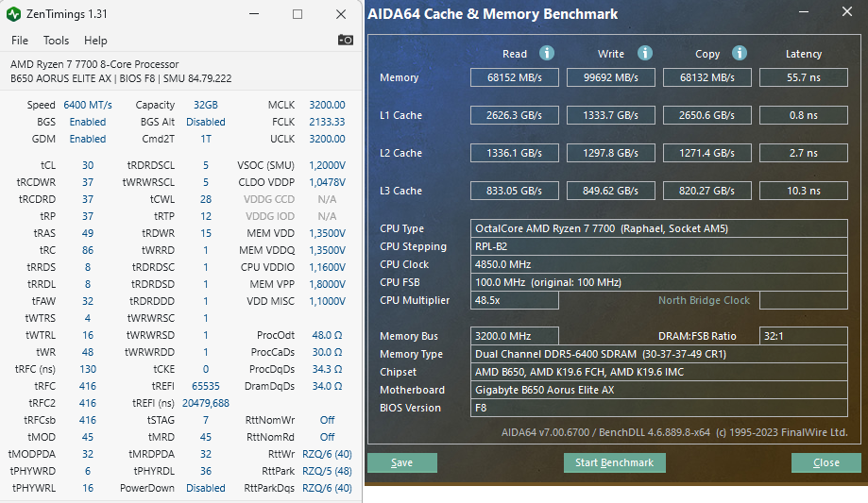This screenshot has width=868, height=503.
Task: Click the CPU Multiplier 48.5x field
Action: pos(514,300)
